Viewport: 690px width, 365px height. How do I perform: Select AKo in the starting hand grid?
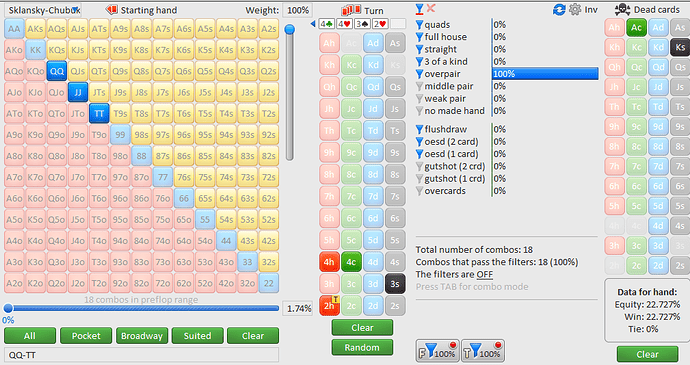14,50
